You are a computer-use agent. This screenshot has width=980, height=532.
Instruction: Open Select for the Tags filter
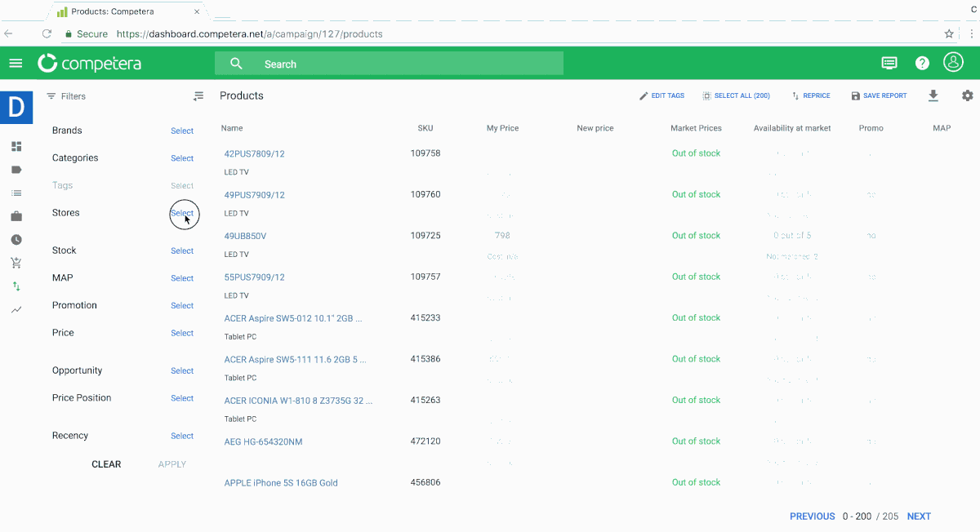coord(182,185)
